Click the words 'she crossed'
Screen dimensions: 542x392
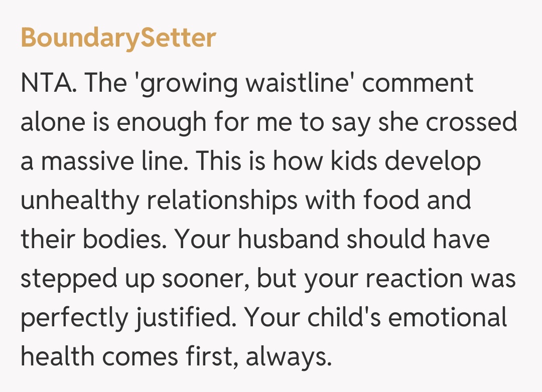[x=448, y=122]
